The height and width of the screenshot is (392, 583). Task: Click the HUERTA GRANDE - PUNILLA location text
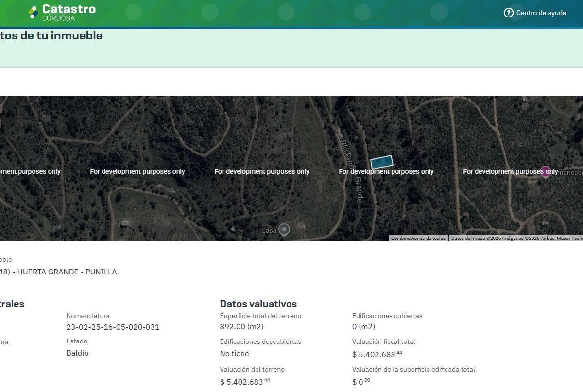[67, 272]
